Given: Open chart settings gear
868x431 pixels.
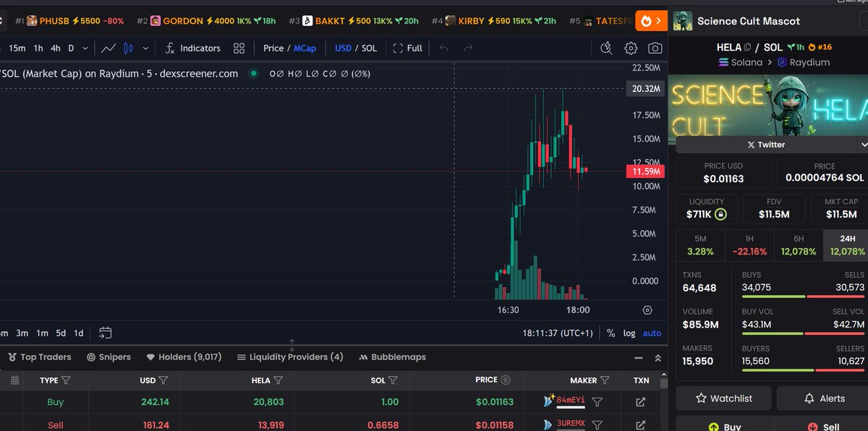Looking at the screenshot, I should pyautogui.click(x=631, y=48).
